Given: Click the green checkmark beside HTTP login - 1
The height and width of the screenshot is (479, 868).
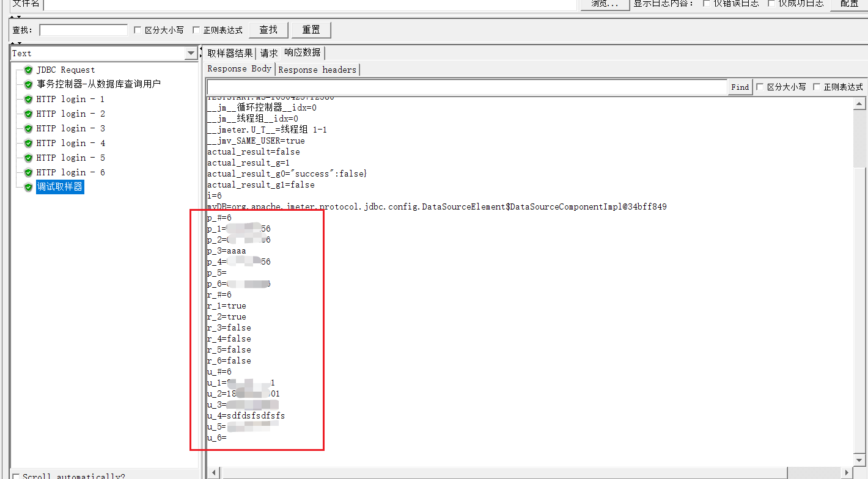Looking at the screenshot, I should pyautogui.click(x=28, y=99).
